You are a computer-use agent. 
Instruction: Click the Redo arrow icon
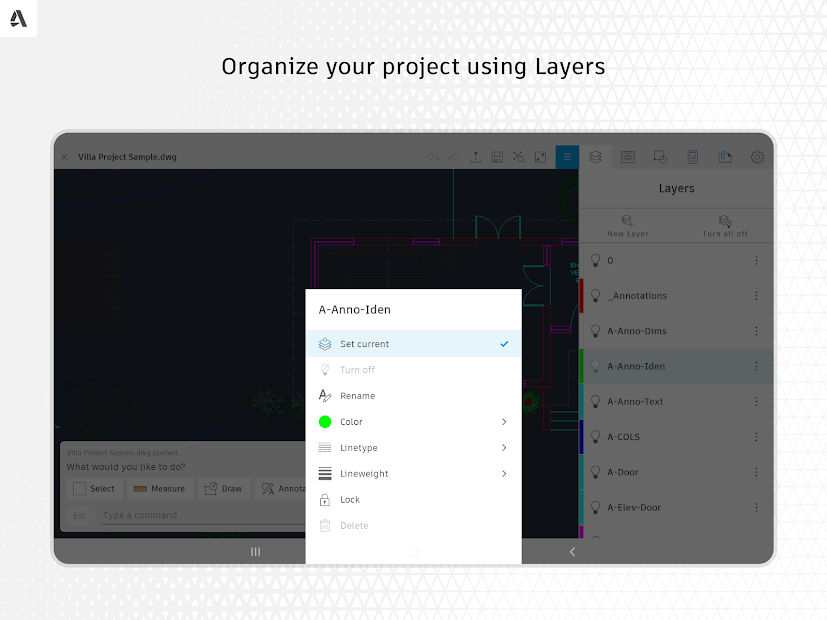click(452, 157)
